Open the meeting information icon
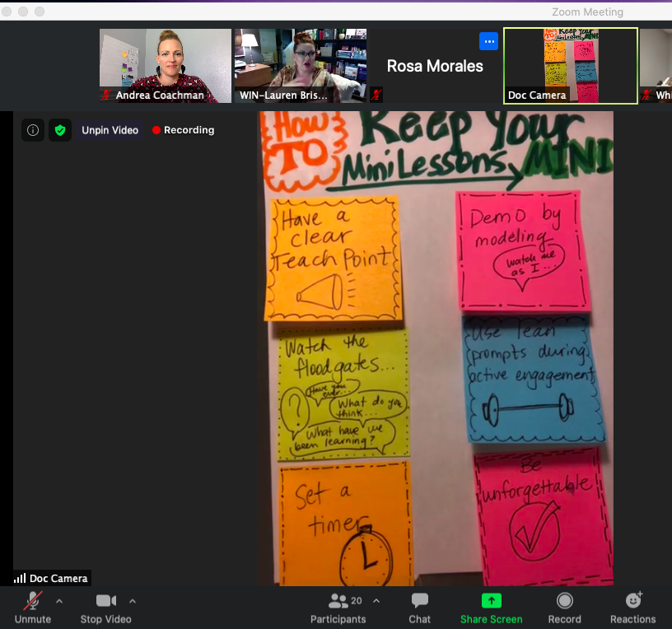 (33, 130)
